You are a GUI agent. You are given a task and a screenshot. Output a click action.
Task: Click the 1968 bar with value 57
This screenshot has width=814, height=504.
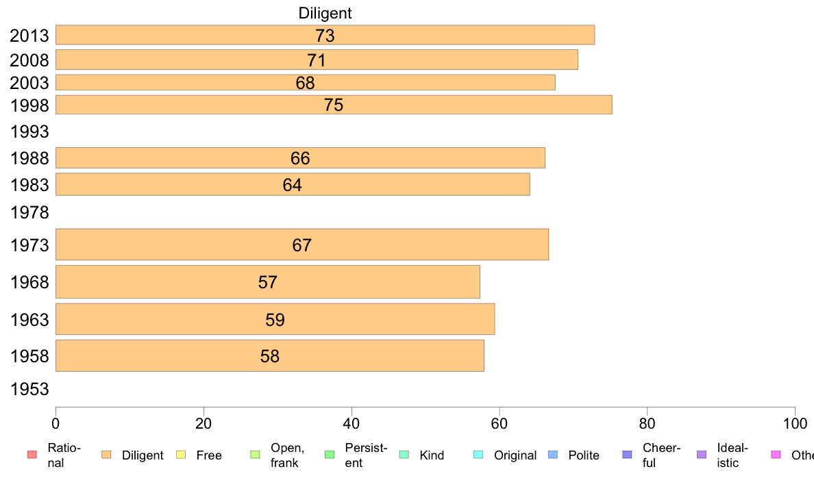click(x=268, y=282)
